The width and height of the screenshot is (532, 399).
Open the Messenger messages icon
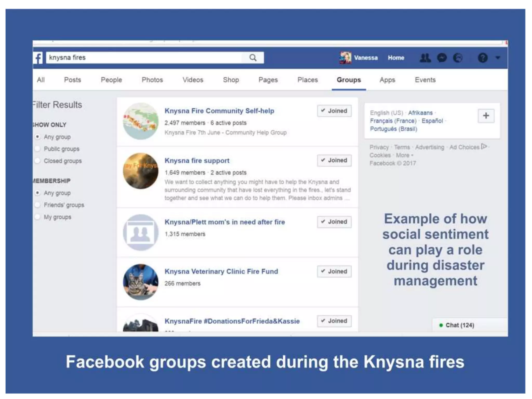pyautogui.click(x=442, y=58)
